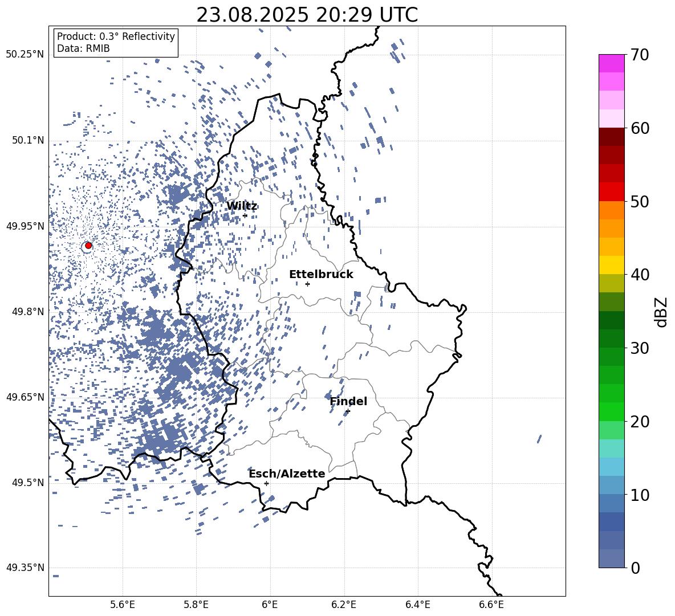Viewport: 675px width, 616px height.
Task: Click the bright red swatch above 50 dBZ
Action: [x=611, y=192]
